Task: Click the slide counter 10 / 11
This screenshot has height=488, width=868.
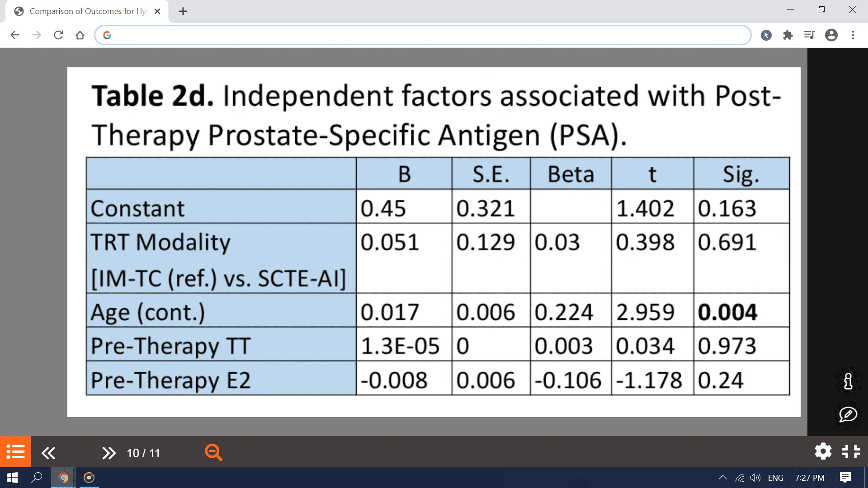Action: pyautogui.click(x=143, y=453)
